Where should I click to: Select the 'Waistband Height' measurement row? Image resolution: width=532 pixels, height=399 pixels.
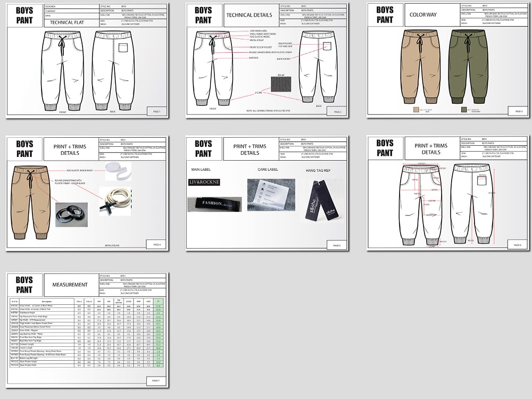pos(87,313)
